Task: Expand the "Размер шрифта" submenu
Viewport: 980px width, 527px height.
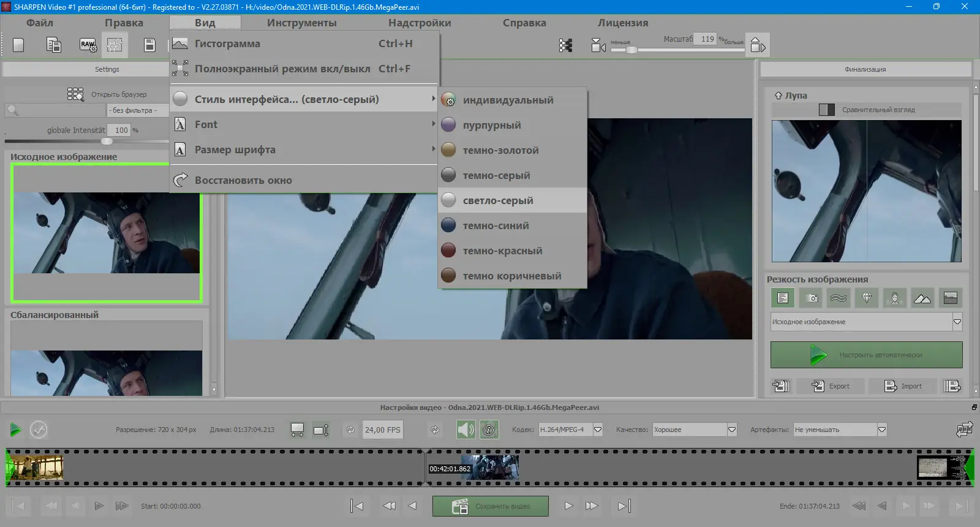Action: 304,150
